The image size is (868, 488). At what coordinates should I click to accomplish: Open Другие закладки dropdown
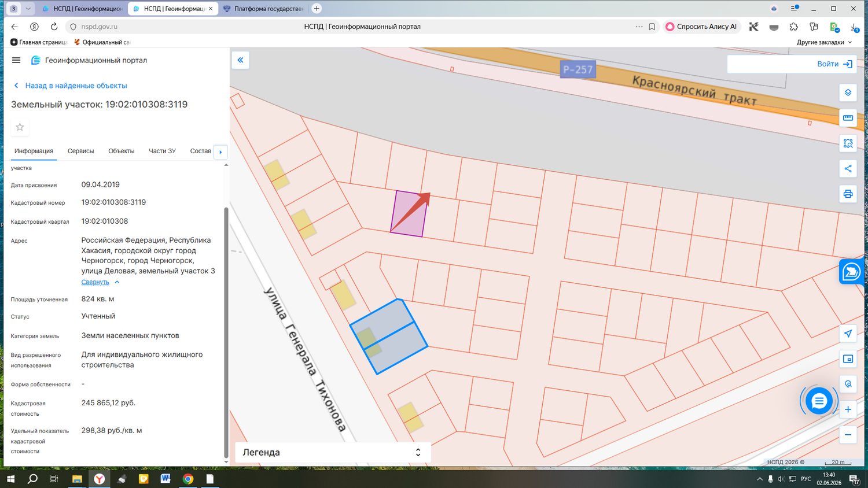(x=824, y=42)
